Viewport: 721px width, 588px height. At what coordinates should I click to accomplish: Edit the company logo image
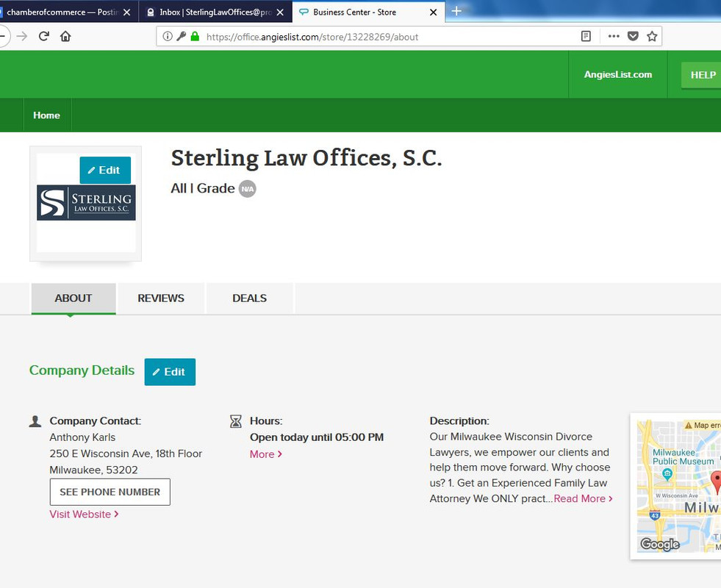[x=105, y=170]
